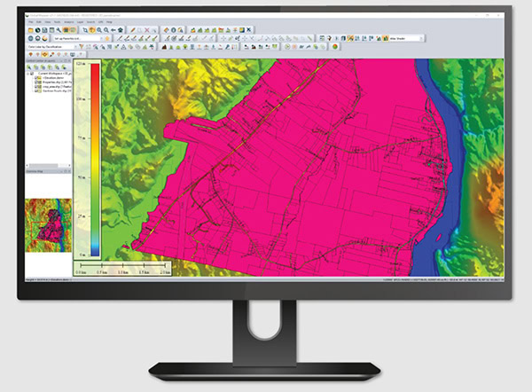The image size is (532, 392).
Task: Open the Set up Favorites List dropdown
Action: (x=77, y=39)
